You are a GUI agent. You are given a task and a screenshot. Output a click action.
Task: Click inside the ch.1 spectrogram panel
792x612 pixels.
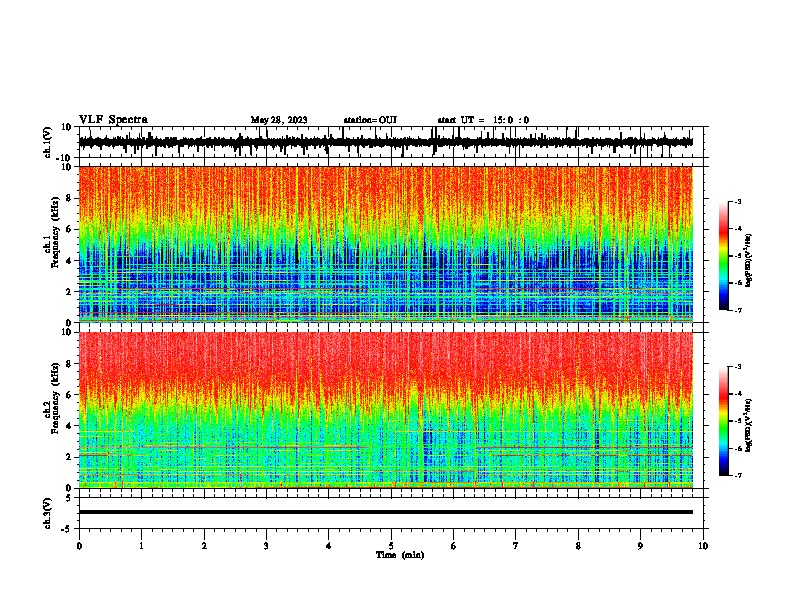[385, 244]
